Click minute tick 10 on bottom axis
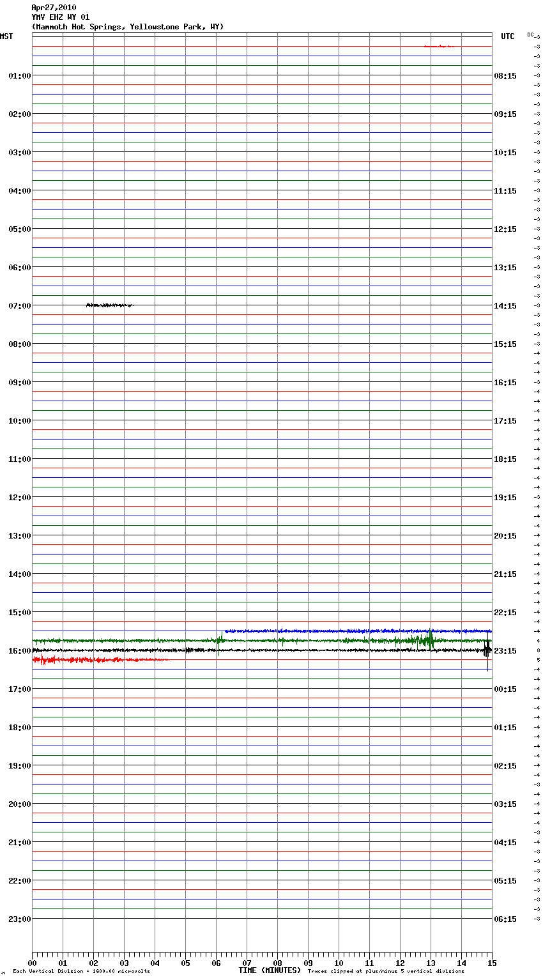This screenshot has height=980, width=543. 339,963
